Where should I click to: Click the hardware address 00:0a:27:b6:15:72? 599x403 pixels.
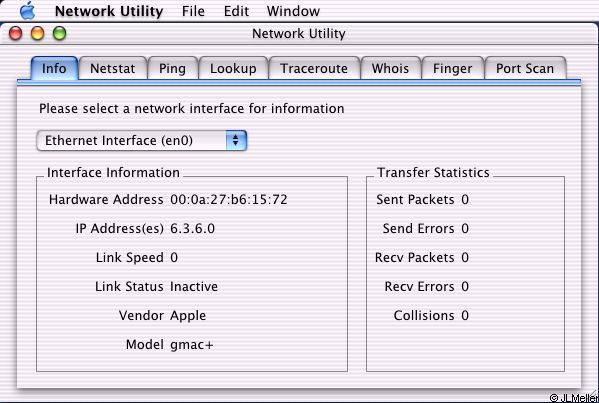pyautogui.click(x=229, y=199)
